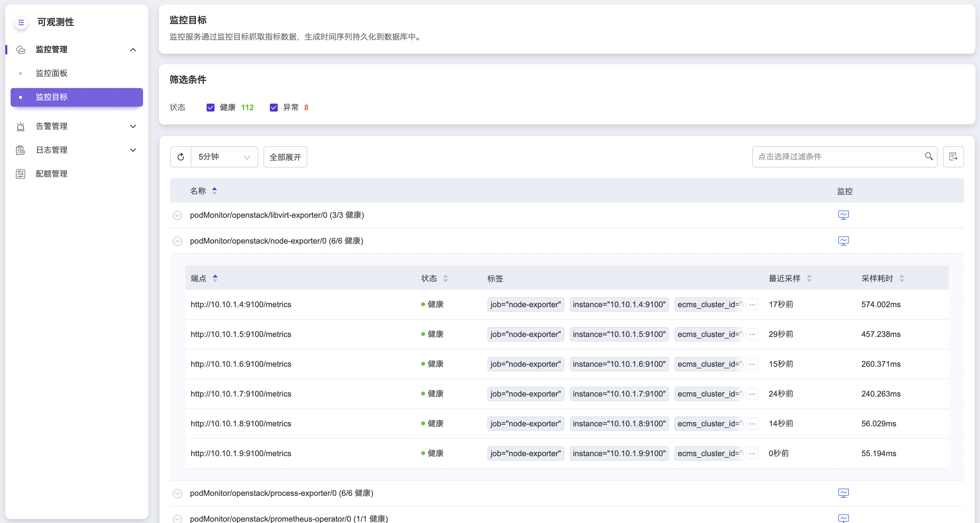Focus the 点击选择过滤条件 filter field
Image resolution: width=980 pixels, height=523 pixels.
pyautogui.click(x=837, y=157)
